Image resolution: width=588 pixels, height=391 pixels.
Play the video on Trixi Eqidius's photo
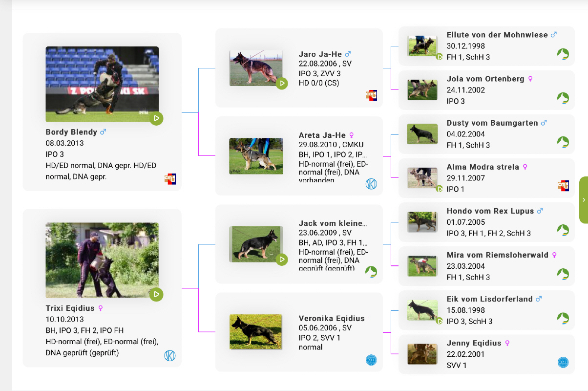(156, 294)
